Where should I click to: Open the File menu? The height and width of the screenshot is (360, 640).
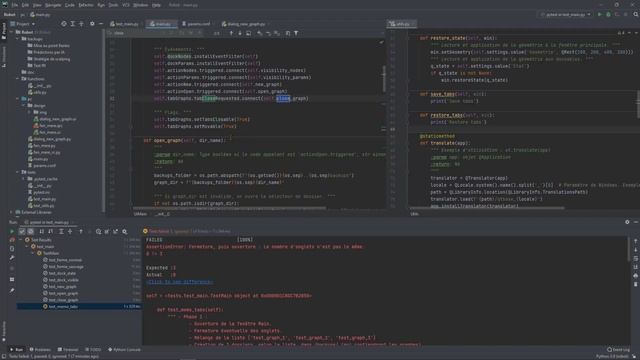tap(15, 5)
